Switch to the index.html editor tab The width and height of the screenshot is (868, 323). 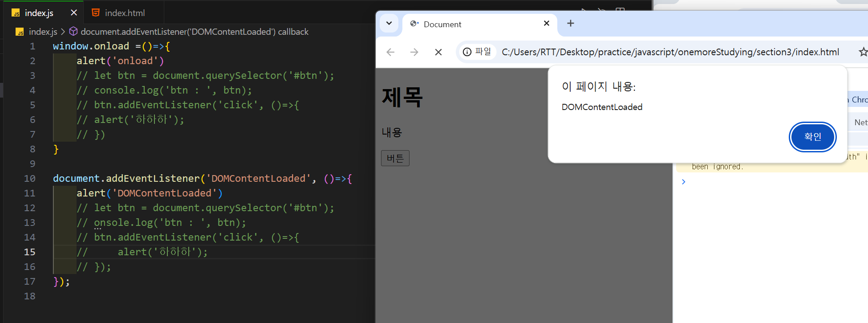(124, 13)
